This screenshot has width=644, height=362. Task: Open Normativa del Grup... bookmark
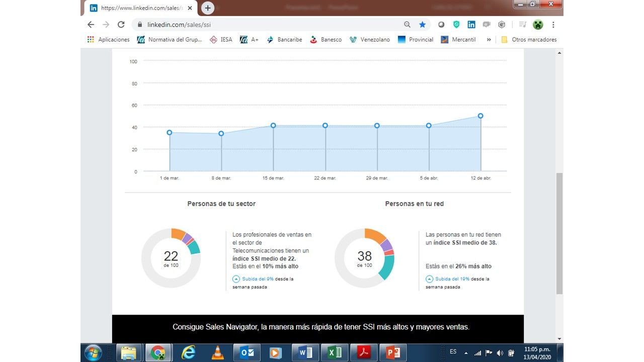(170, 40)
